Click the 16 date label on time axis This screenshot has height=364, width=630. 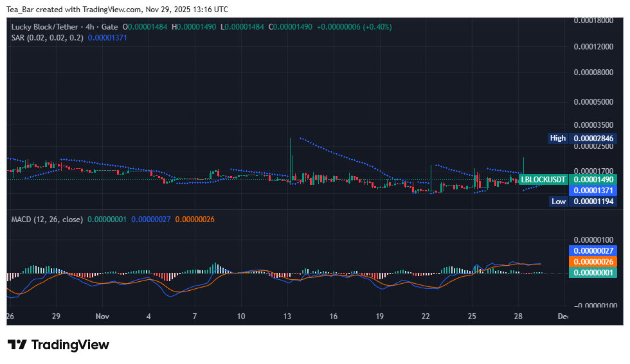tap(334, 316)
